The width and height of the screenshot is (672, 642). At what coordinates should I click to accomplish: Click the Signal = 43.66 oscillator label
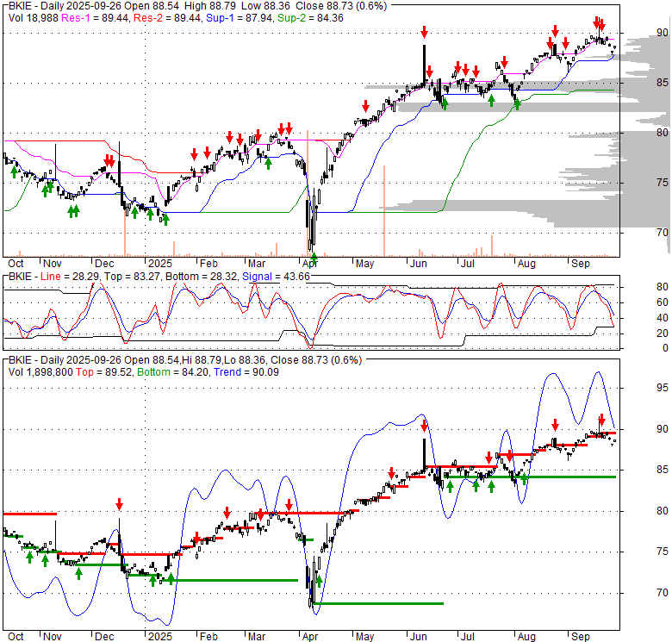(276, 277)
